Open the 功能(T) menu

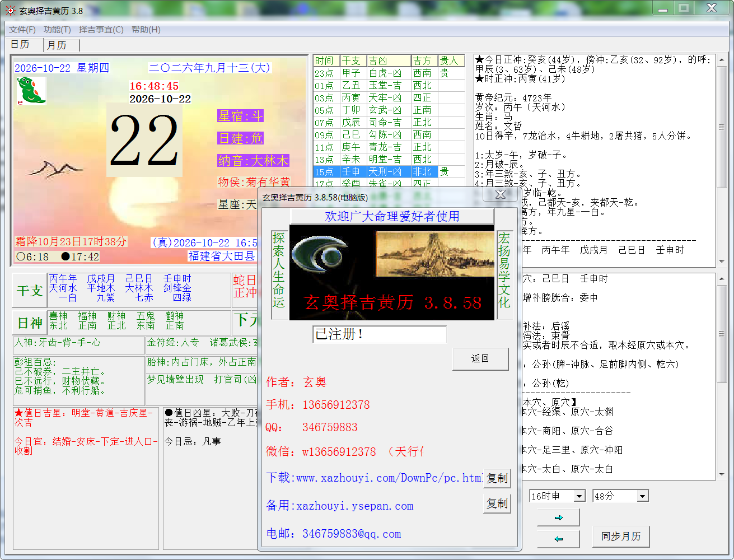(x=57, y=30)
